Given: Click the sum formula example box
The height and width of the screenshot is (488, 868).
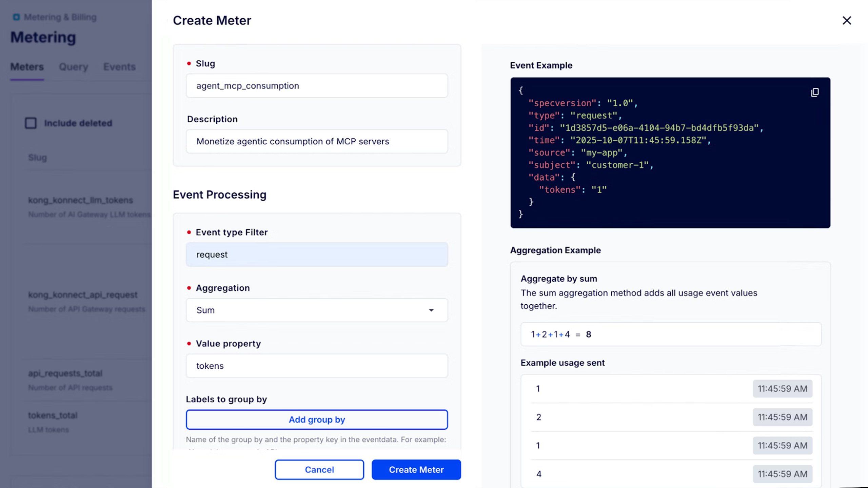Looking at the screenshot, I should click(x=671, y=334).
